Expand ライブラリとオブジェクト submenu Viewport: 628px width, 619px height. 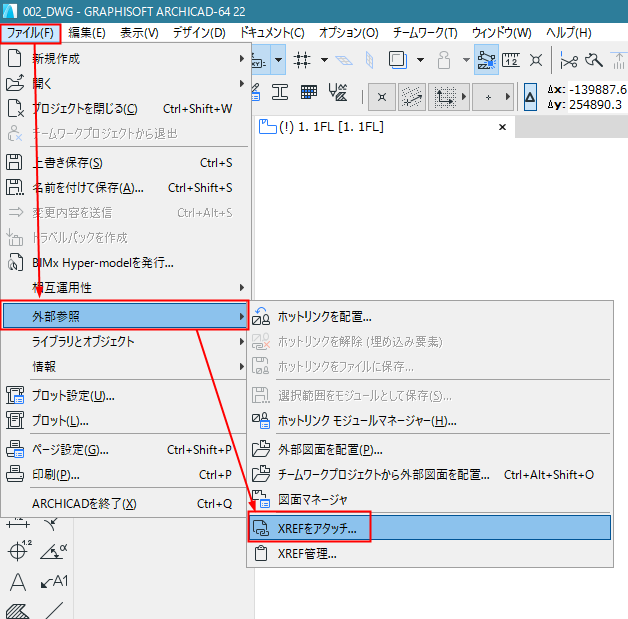(x=125, y=342)
